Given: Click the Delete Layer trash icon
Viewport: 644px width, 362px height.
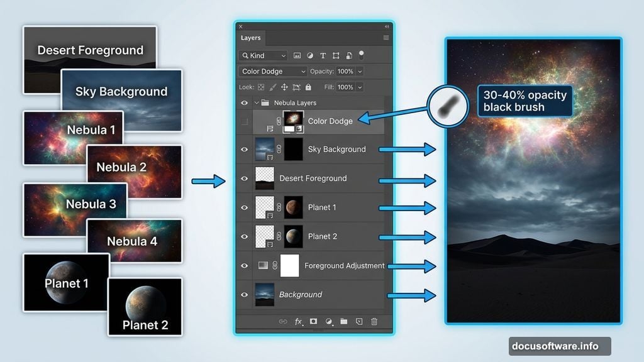Looking at the screenshot, I should [x=375, y=322].
